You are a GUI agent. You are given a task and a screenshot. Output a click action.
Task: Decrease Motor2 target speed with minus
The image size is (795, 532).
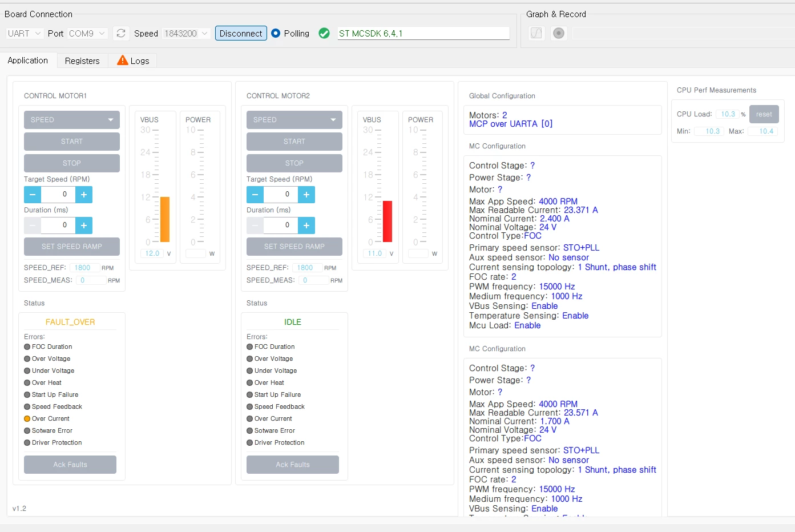click(x=255, y=195)
